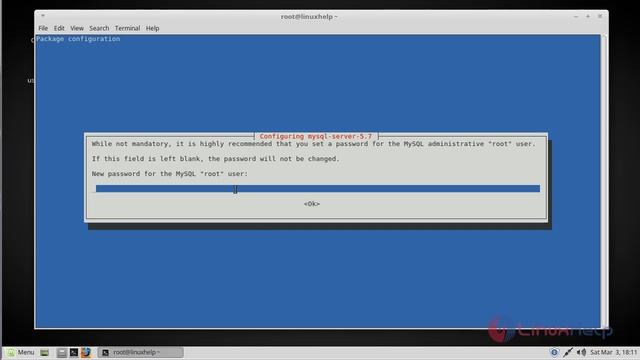Open the View menu

[77, 28]
